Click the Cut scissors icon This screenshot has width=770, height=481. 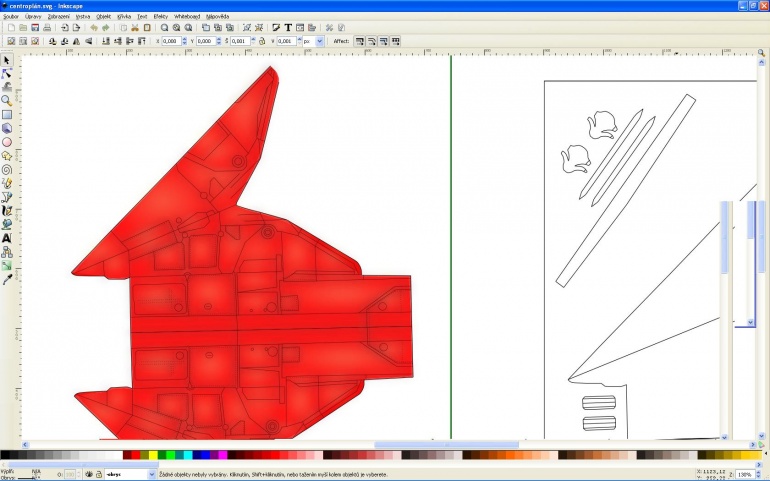click(135, 28)
